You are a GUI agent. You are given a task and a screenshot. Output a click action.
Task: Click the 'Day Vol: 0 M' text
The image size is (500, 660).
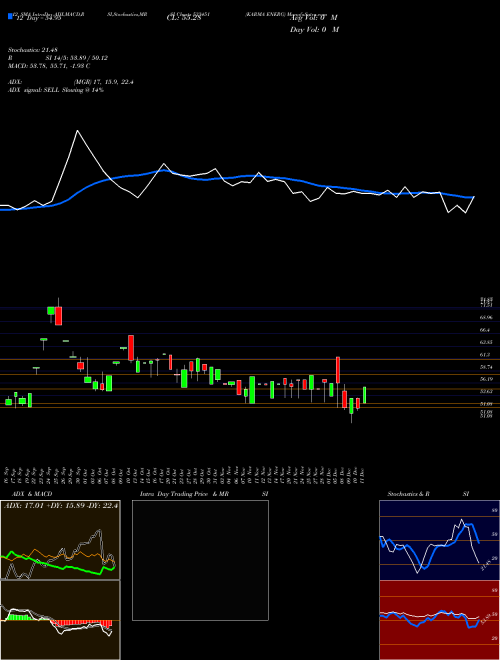[314, 29]
